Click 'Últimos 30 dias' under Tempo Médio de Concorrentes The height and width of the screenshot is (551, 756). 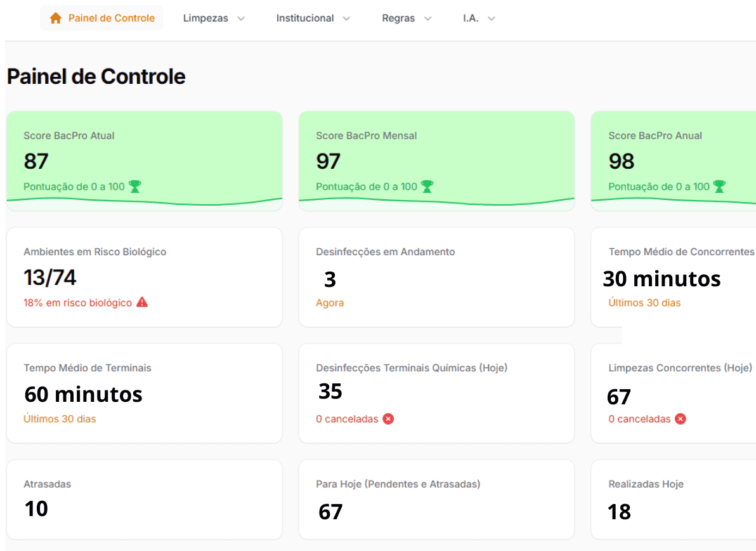click(644, 303)
